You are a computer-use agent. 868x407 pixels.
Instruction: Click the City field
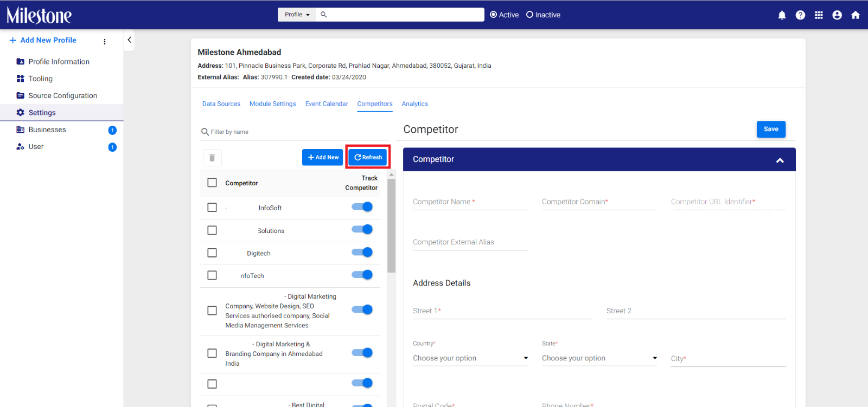[x=729, y=359]
